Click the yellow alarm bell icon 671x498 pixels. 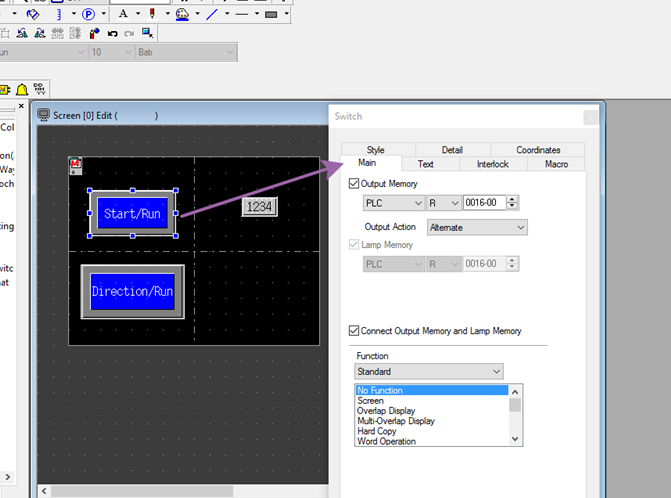[21, 89]
